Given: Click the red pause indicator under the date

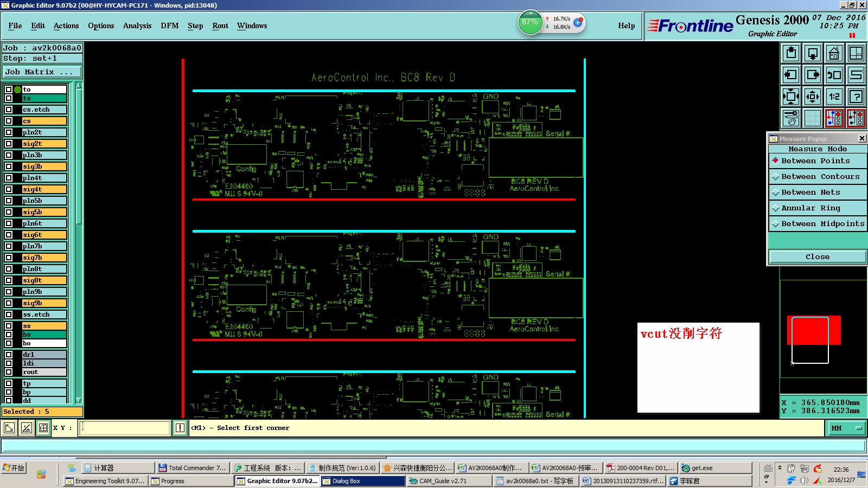Looking at the screenshot, I should point(852,36).
